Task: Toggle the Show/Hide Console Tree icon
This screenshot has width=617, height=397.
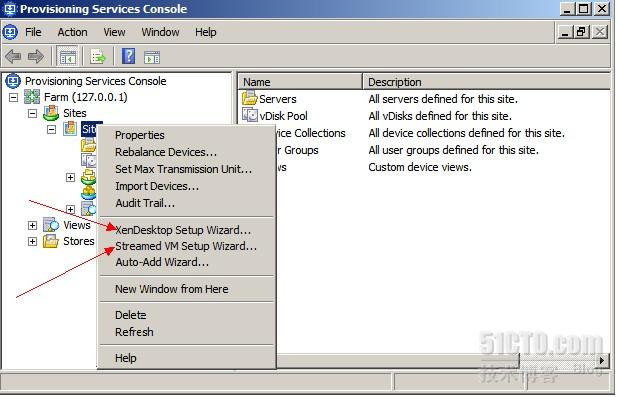Action: [x=68, y=57]
